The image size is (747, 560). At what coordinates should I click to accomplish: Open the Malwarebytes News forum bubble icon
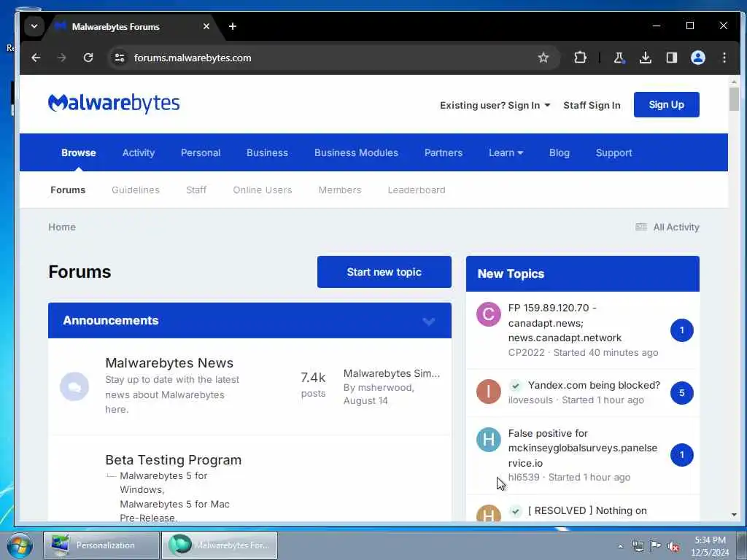tap(74, 386)
